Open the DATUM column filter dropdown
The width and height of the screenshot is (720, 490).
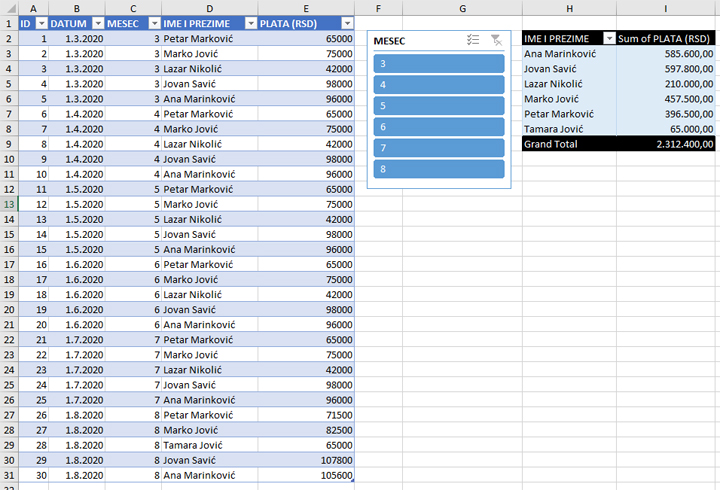[97, 23]
